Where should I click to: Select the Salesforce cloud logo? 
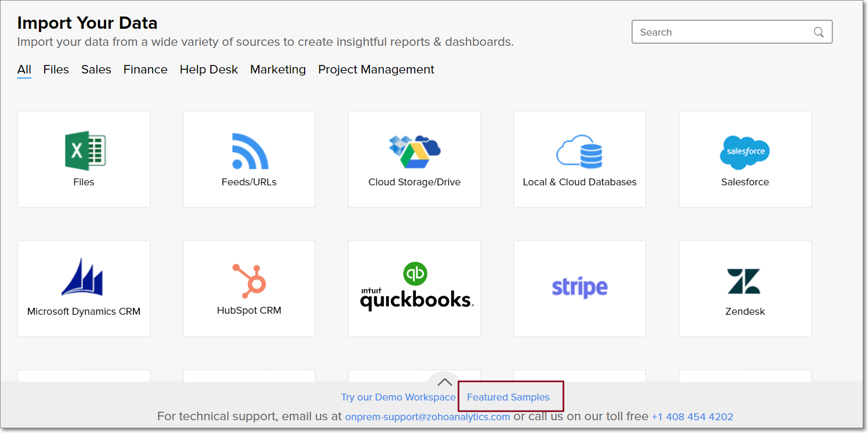coord(745,152)
